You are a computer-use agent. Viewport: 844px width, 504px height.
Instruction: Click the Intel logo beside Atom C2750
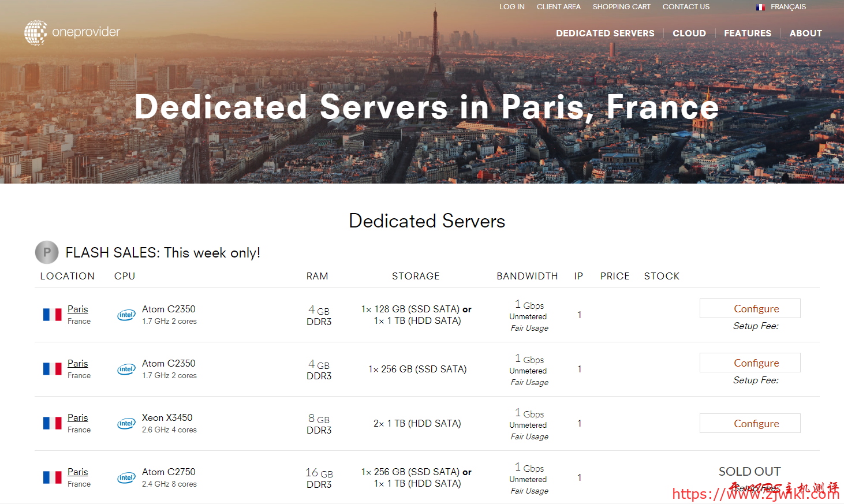pyautogui.click(x=126, y=478)
